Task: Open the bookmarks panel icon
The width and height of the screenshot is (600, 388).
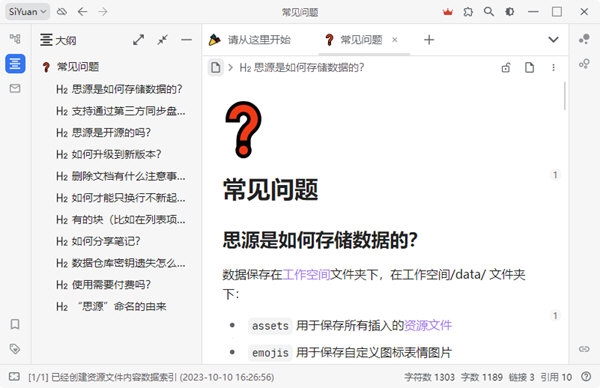Action: tap(15, 324)
